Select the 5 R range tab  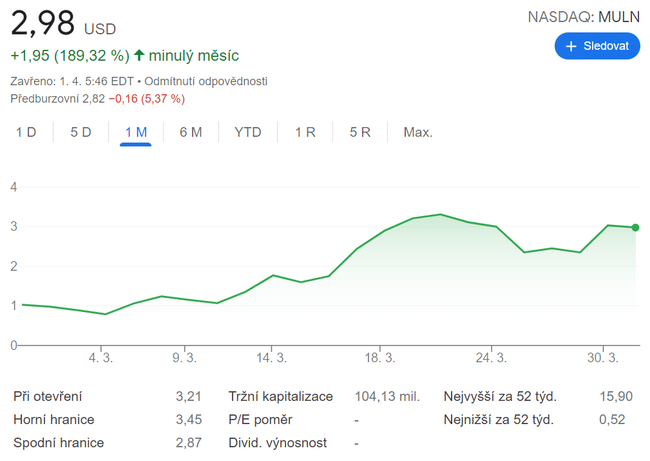point(360,132)
